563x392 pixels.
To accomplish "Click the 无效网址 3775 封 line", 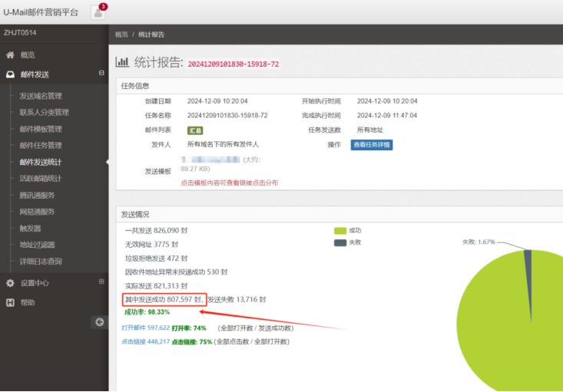I will [151, 244].
